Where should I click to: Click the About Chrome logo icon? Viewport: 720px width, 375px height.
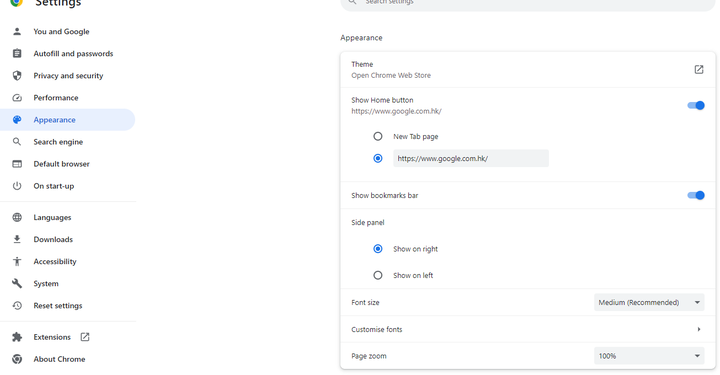tap(17, 359)
